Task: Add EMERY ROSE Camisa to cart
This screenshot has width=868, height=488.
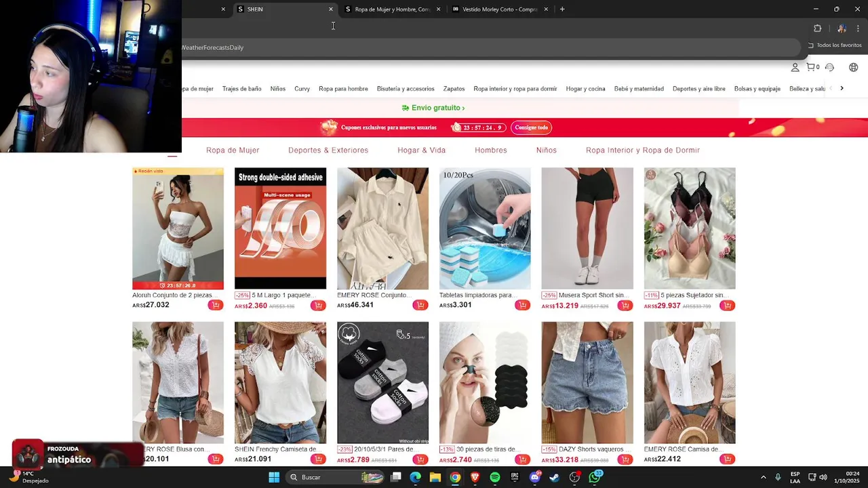Action: pyautogui.click(x=727, y=460)
